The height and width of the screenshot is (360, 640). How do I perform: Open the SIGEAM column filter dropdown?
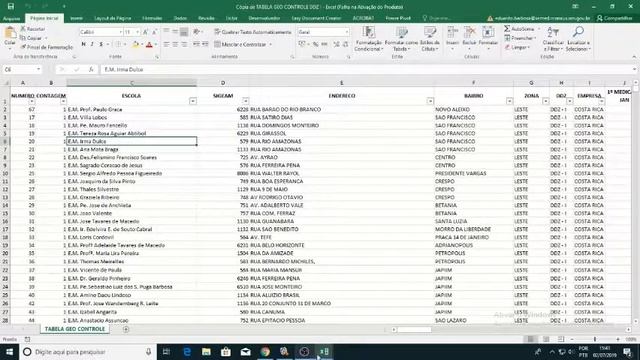[245, 101]
